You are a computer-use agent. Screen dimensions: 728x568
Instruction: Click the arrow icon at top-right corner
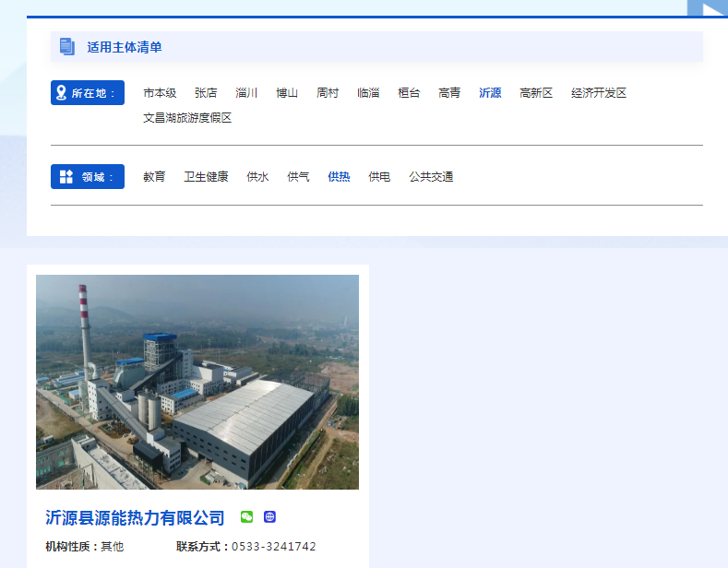712,10
